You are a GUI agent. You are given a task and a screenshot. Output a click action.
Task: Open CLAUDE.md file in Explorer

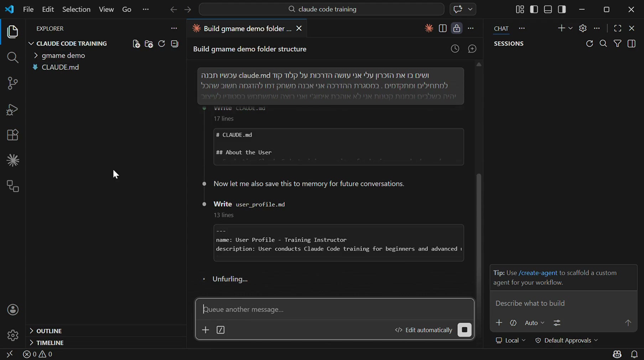60,67
